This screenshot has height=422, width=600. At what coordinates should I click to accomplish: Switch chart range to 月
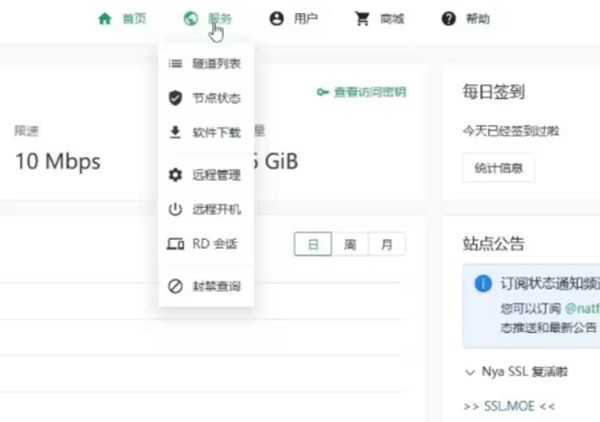(385, 244)
